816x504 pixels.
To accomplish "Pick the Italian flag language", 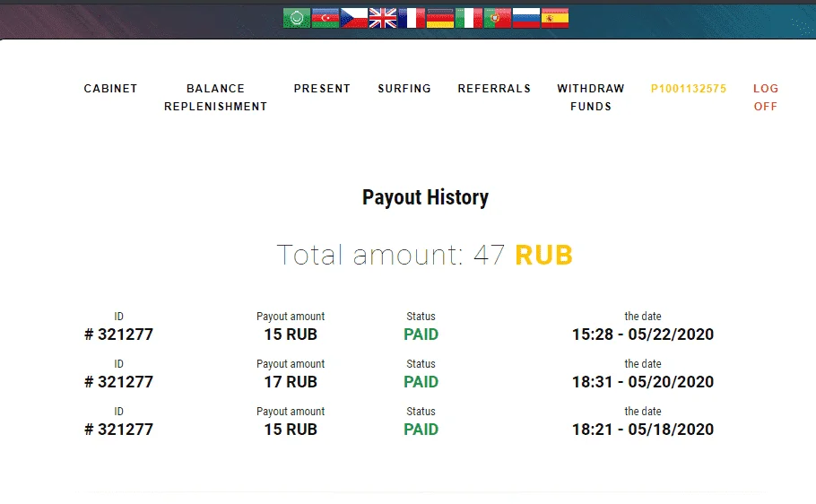I will point(469,18).
